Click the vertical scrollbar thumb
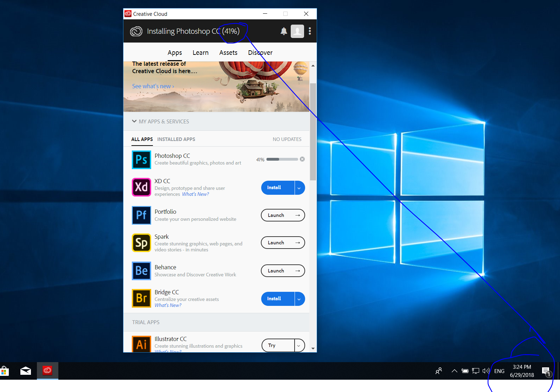 [x=313, y=132]
